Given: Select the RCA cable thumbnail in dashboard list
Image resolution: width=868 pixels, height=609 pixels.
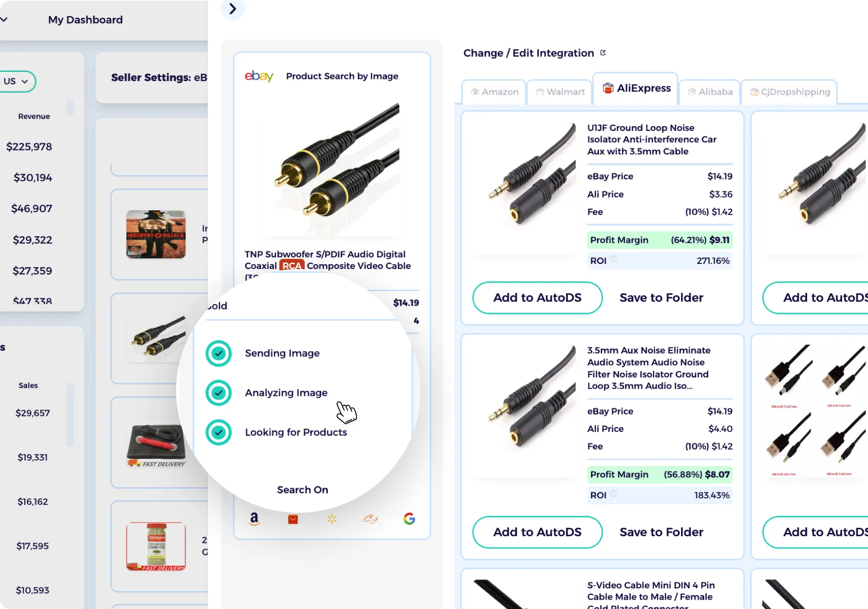Looking at the screenshot, I should click(x=156, y=338).
